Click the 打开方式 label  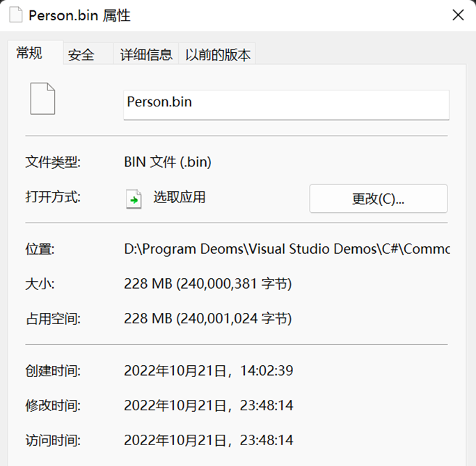click(53, 198)
